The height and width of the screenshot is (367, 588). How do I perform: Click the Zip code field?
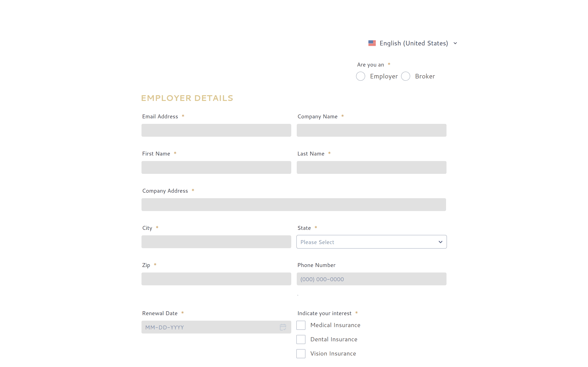pyautogui.click(x=216, y=279)
